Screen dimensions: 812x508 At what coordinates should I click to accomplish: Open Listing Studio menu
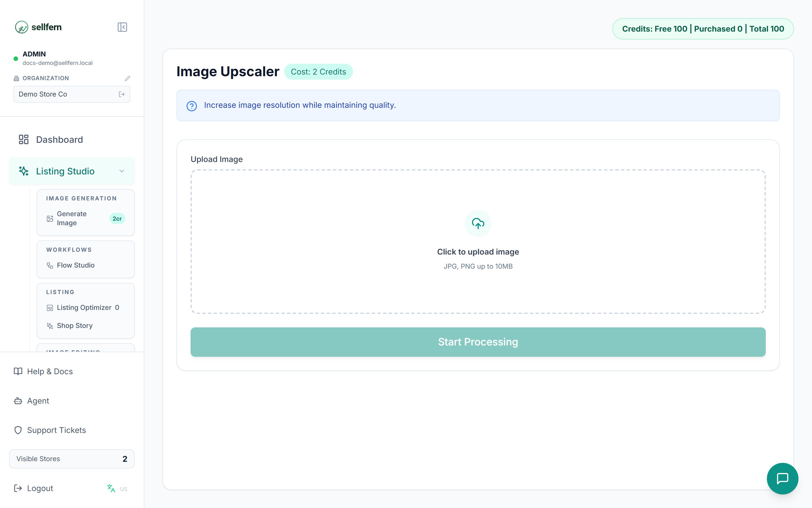pos(72,171)
